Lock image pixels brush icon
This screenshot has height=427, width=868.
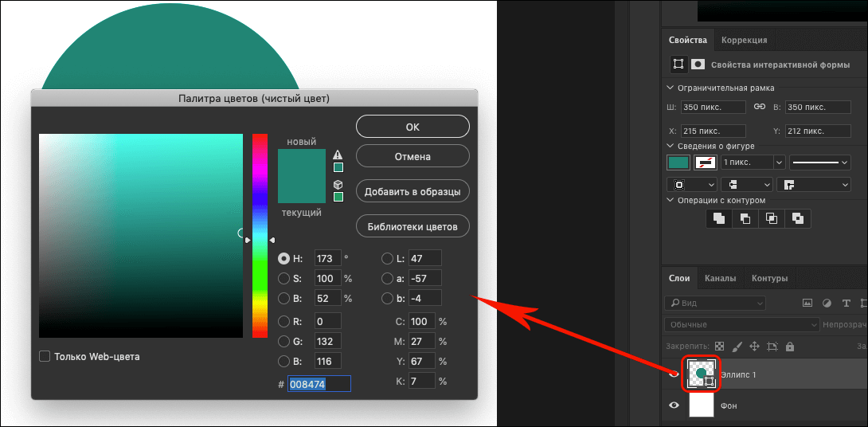pyautogui.click(x=737, y=347)
